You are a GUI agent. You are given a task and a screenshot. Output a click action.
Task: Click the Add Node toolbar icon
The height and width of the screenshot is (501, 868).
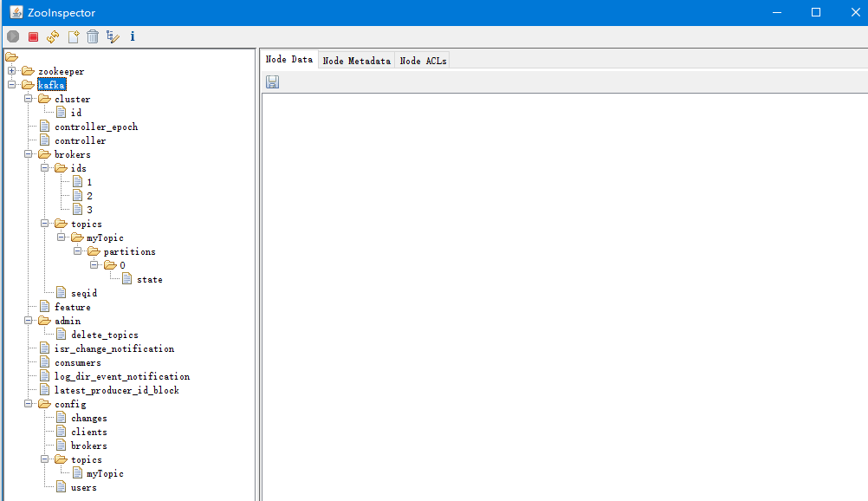point(73,36)
